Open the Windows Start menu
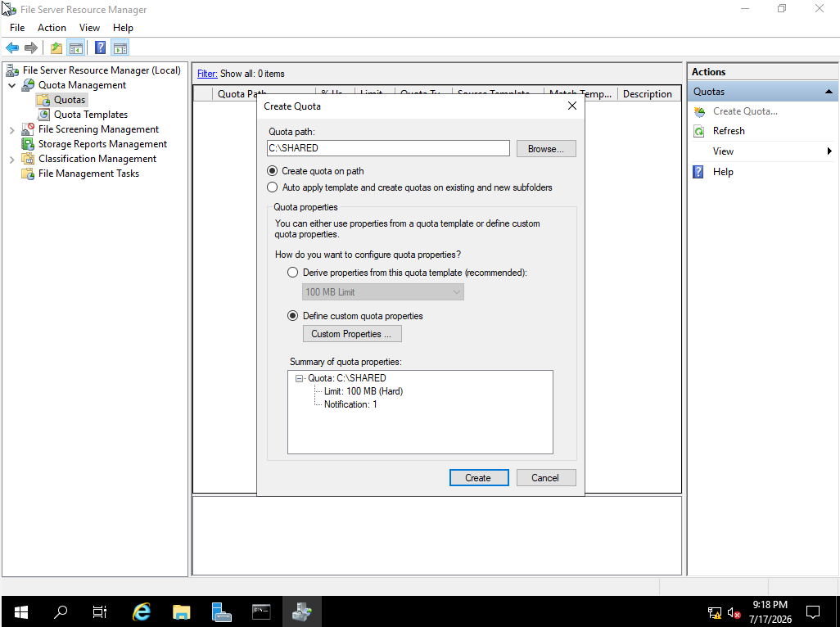840x627 pixels. pyautogui.click(x=21, y=611)
